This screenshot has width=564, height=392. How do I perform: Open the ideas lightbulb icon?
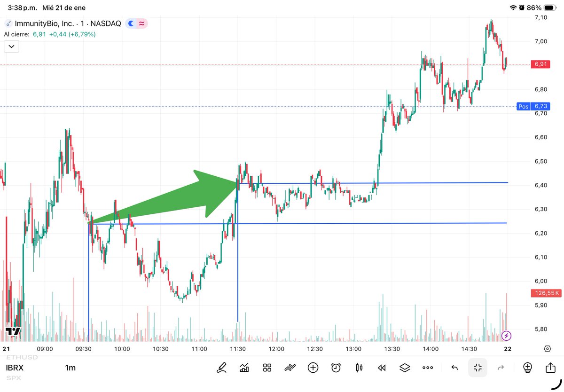(x=527, y=368)
